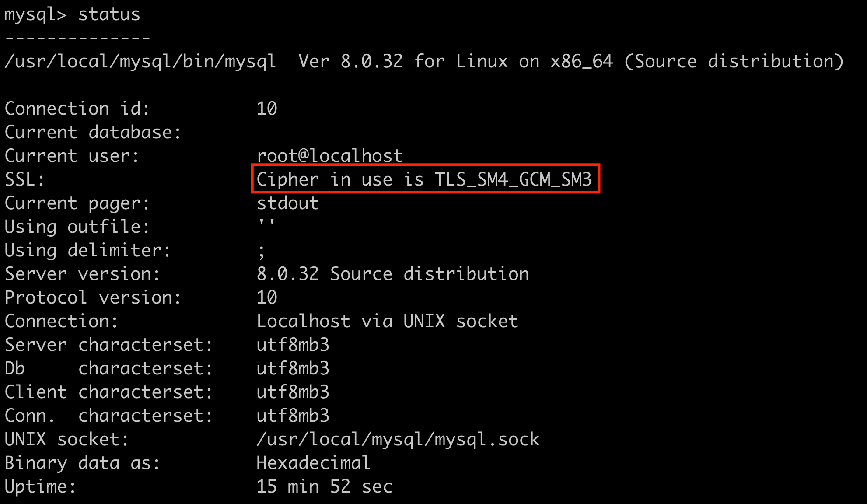Image resolution: width=867 pixels, height=504 pixels.
Task: Click the Server characterset utf8mb3 value
Action: (293, 345)
